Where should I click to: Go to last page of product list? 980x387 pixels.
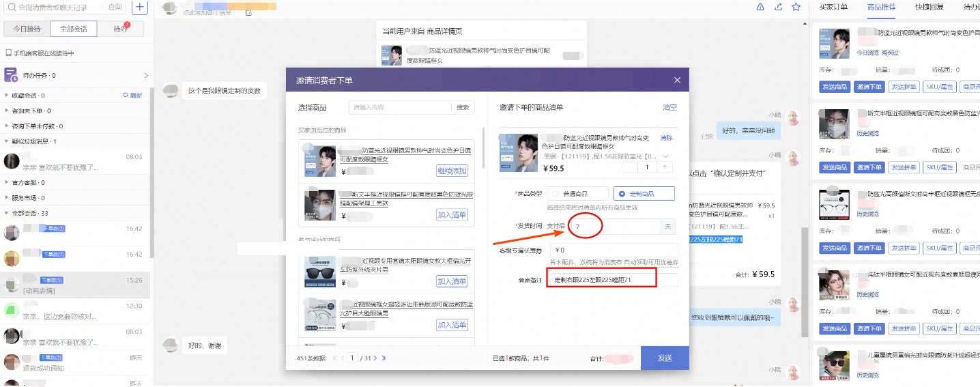384,358
